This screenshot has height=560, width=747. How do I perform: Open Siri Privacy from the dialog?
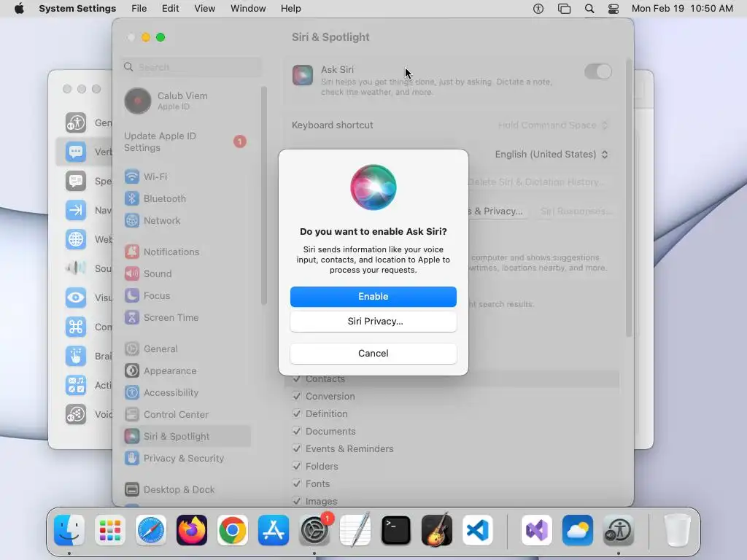pos(373,322)
